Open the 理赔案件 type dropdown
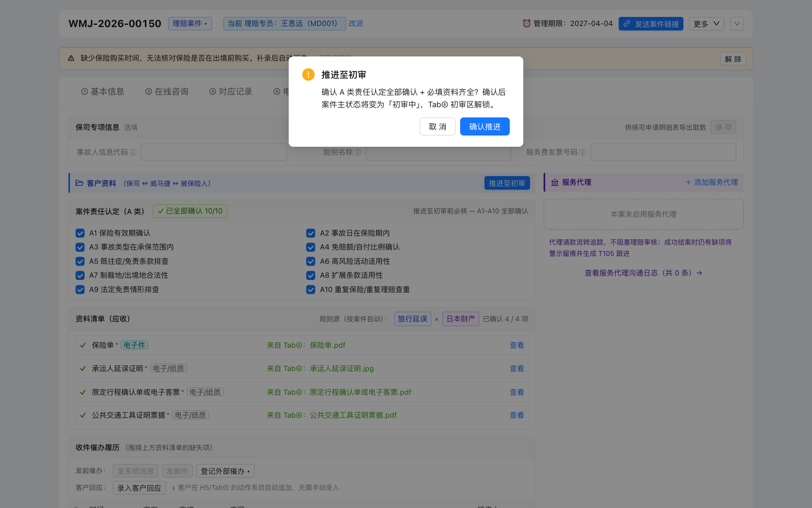The width and height of the screenshot is (812, 508). click(190, 23)
